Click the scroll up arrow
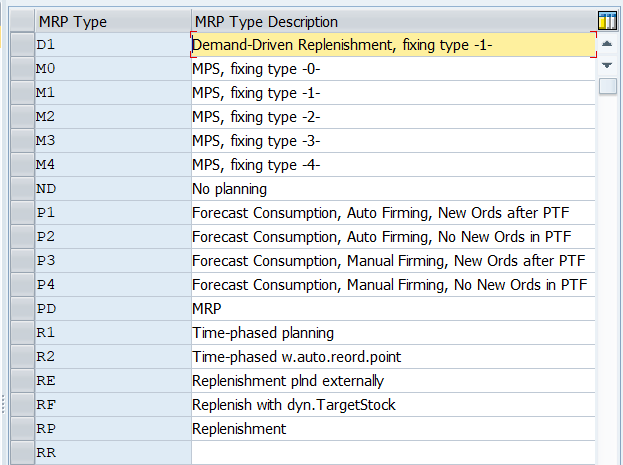 (x=607, y=44)
